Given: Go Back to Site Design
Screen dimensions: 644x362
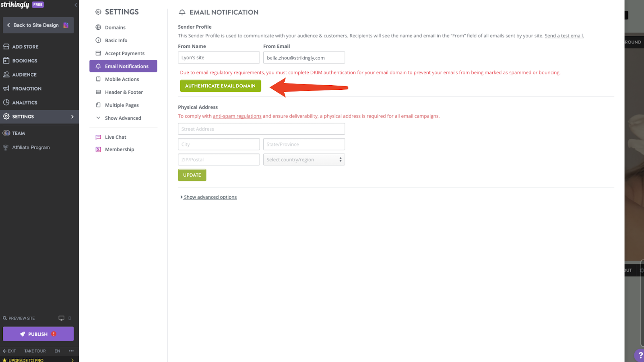Looking at the screenshot, I should (x=38, y=25).
